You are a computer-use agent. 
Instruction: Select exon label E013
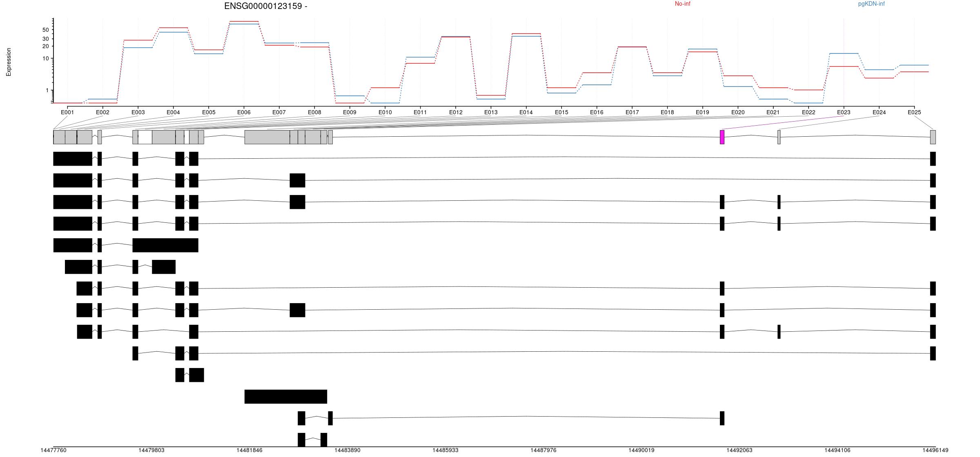(491, 112)
